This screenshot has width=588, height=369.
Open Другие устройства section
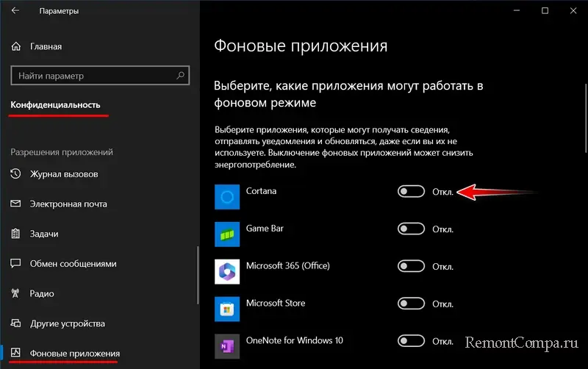[x=68, y=323]
